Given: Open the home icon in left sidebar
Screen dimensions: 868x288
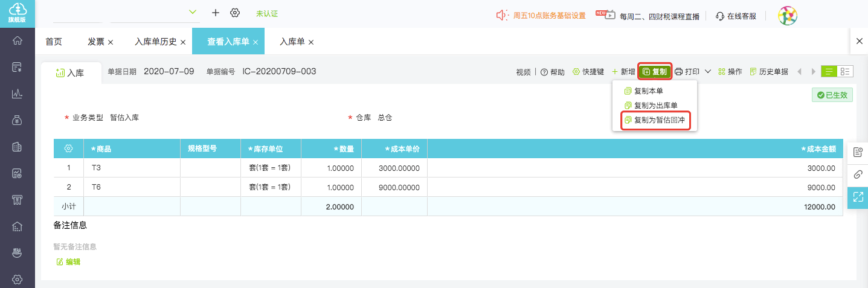Looking at the screenshot, I should coord(18,41).
